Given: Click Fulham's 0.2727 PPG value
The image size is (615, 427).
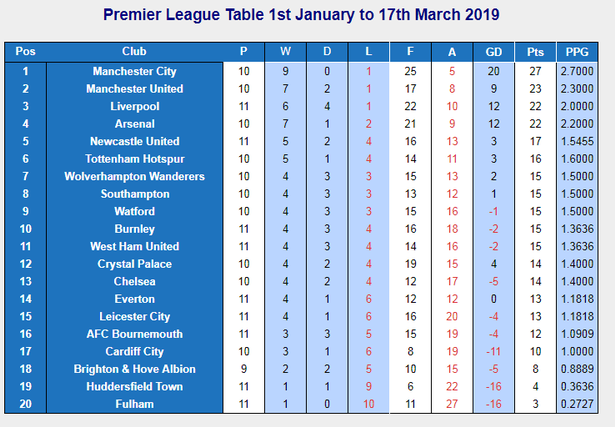Looking at the screenshot, I should tap(577, 404).
